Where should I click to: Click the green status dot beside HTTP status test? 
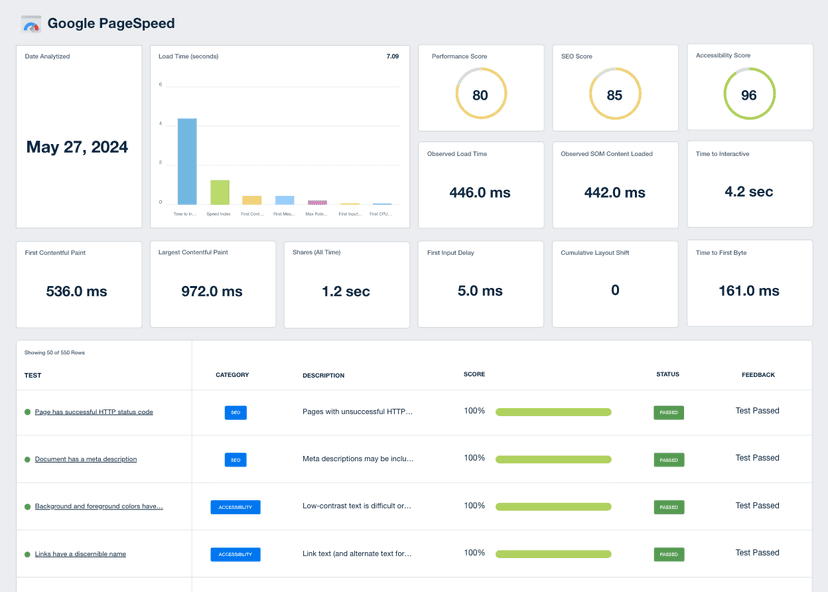[x=24, y=412]
